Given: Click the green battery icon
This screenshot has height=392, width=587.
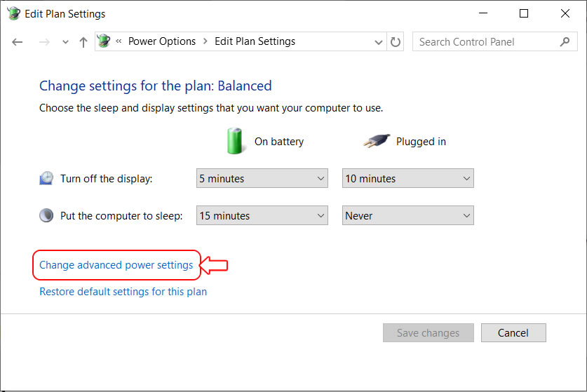Looking at the screenshot, I should pyautogui.click(x=235, y=141).
